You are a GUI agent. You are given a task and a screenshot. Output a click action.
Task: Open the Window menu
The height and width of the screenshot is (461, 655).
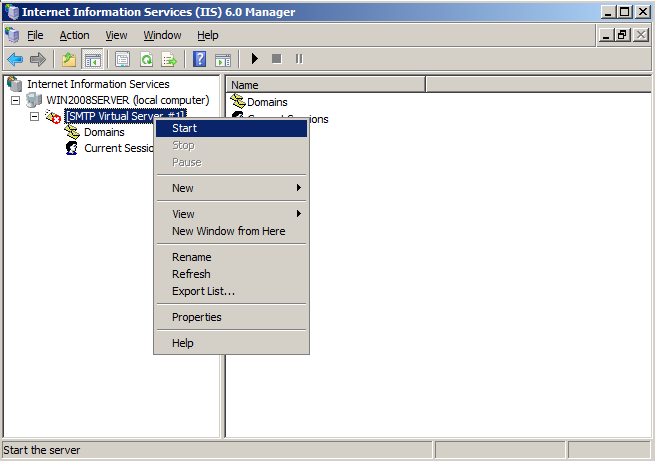pyautogui.click(x=162, y=35)
